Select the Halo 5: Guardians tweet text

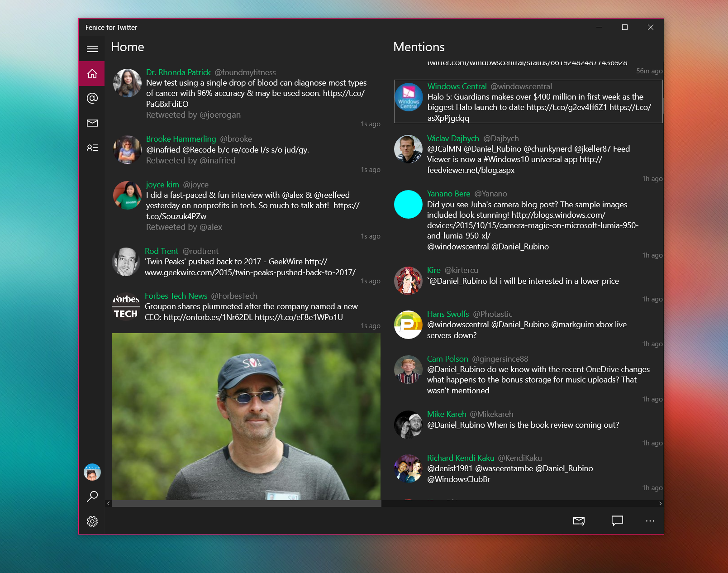[539, 107]
